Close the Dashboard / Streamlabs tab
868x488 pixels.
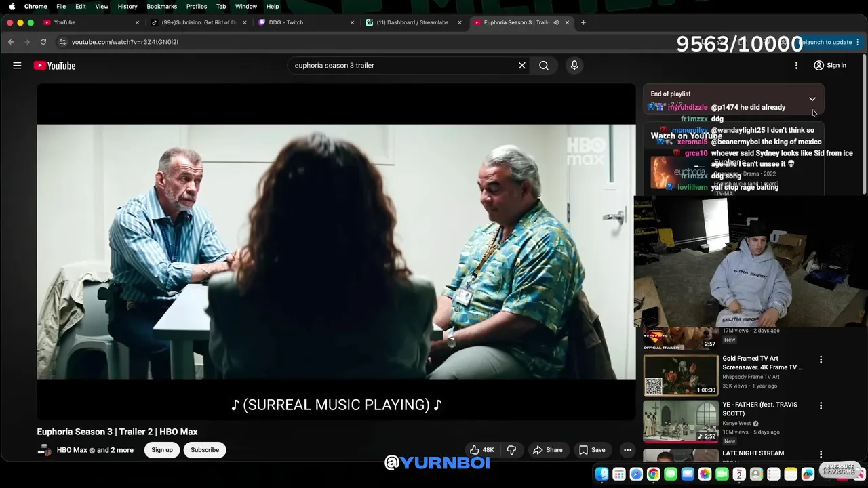pyautogui.click(x=459, y=22)
